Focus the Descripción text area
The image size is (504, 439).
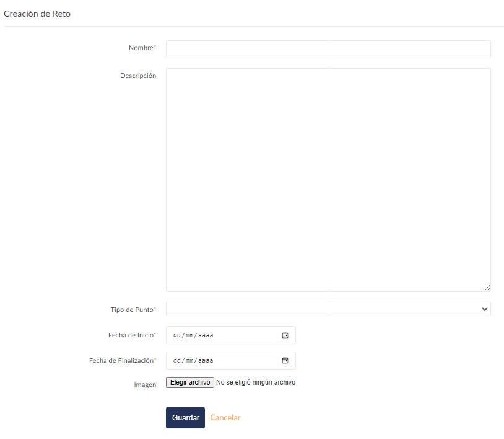pos(328,180)
